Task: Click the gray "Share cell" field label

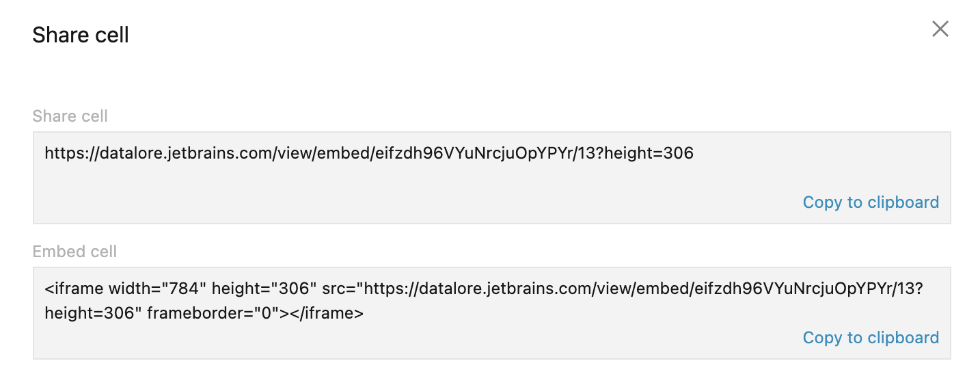Action: pyautogui.click(x=70, y=116)
